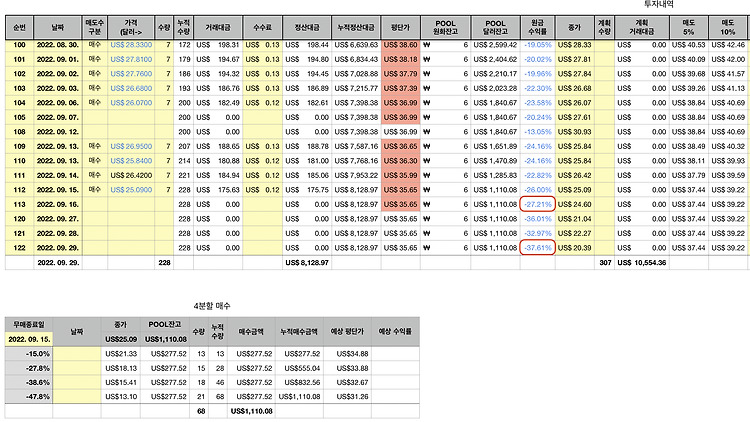Select average price cell US$ 36.30
The width and height of the screenshot is (750, 422).
400,161
